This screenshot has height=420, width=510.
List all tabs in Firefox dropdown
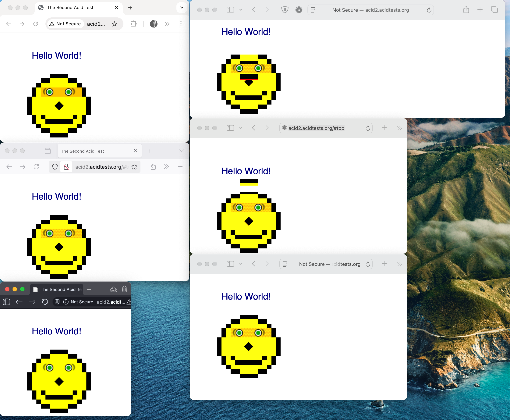pos(182,151)
